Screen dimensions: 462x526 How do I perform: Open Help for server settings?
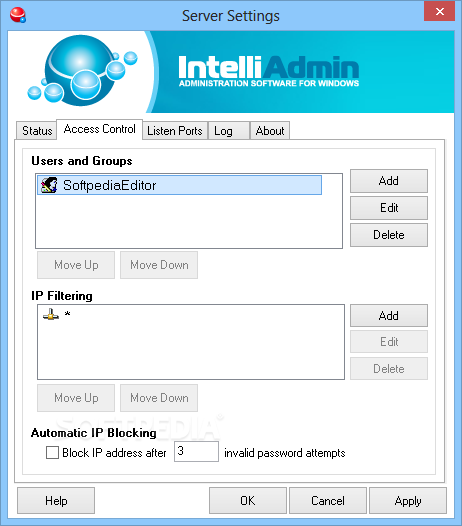56,501
